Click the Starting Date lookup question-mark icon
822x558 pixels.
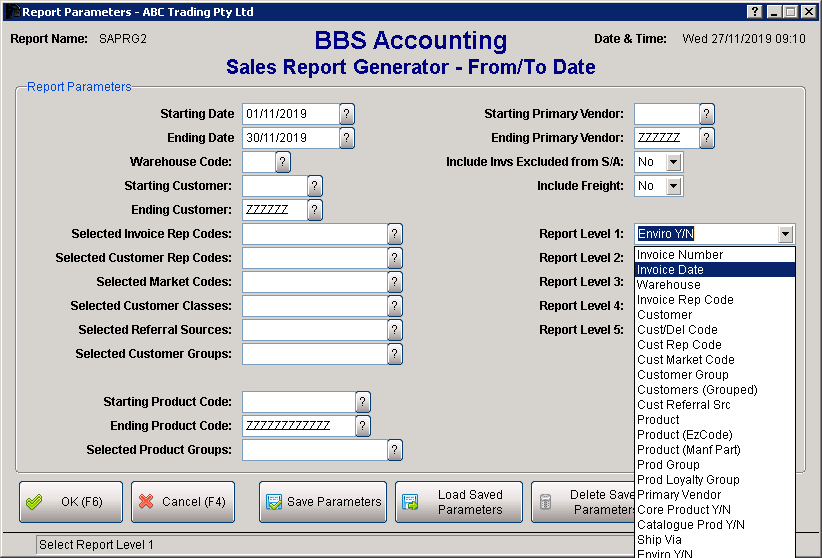tap(347, 114)
